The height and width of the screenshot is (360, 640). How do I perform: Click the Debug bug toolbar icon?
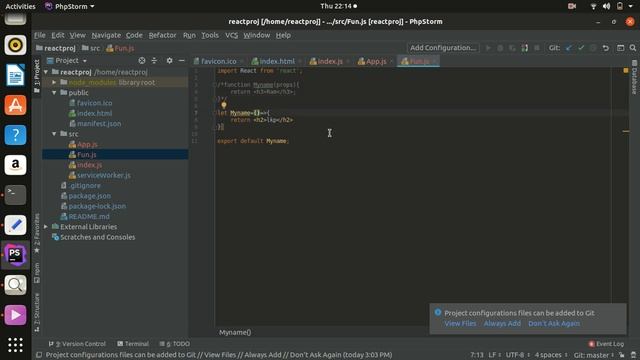click(x=500, y=48)
